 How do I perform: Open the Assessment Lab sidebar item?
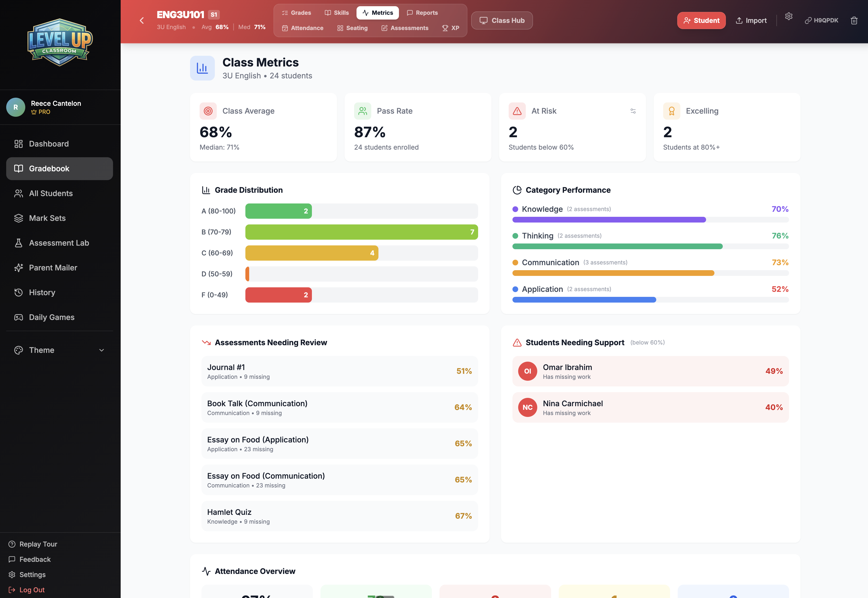[59, 243]
